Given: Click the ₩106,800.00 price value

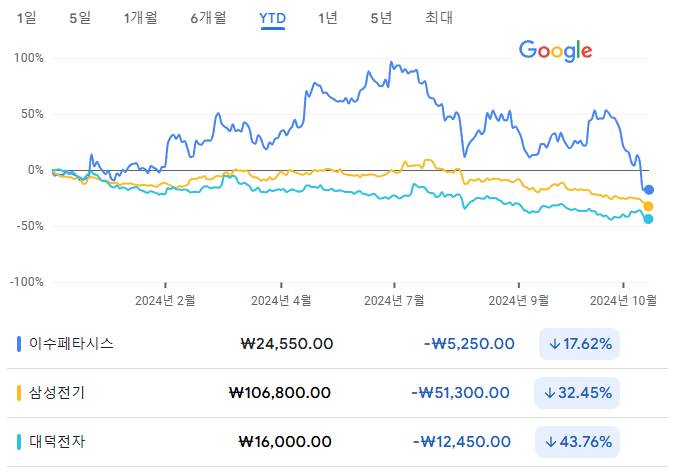Looking at the screenshot, I should click(280, 393).
